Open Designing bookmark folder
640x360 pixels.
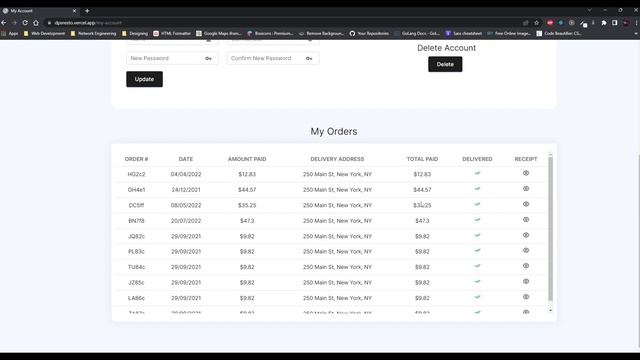tap(135, 33)
